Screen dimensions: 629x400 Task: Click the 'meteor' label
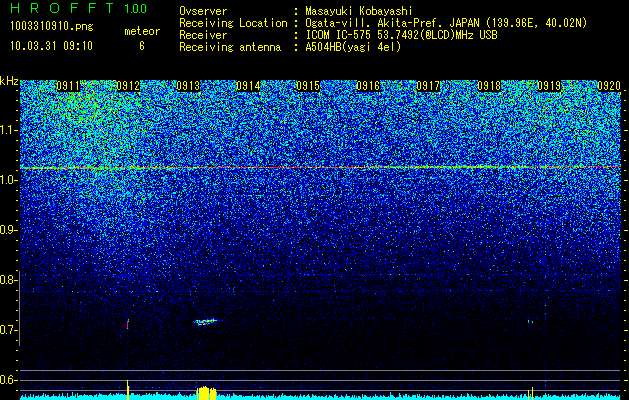[x=142, y=31]
